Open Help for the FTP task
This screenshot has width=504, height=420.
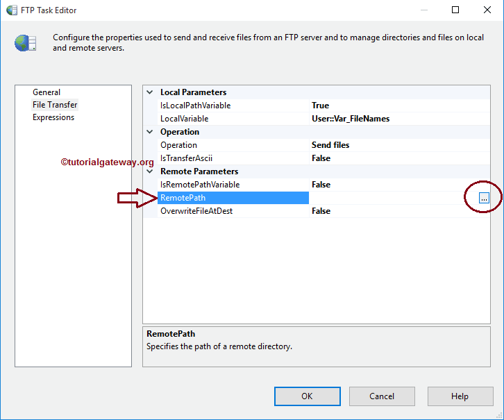460,396
